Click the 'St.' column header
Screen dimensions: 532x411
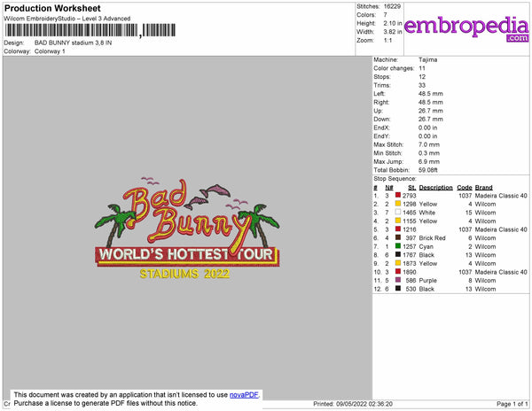point(412,188)
